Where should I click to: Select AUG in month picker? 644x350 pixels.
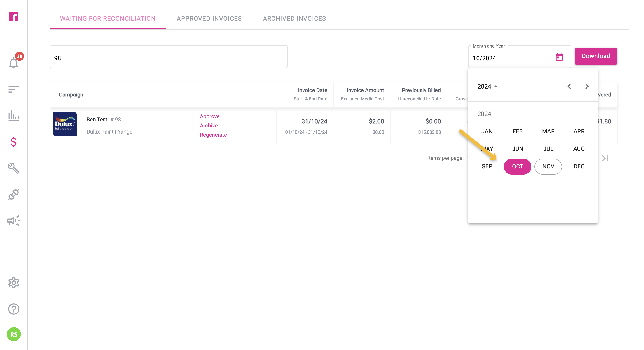point(579,149)
